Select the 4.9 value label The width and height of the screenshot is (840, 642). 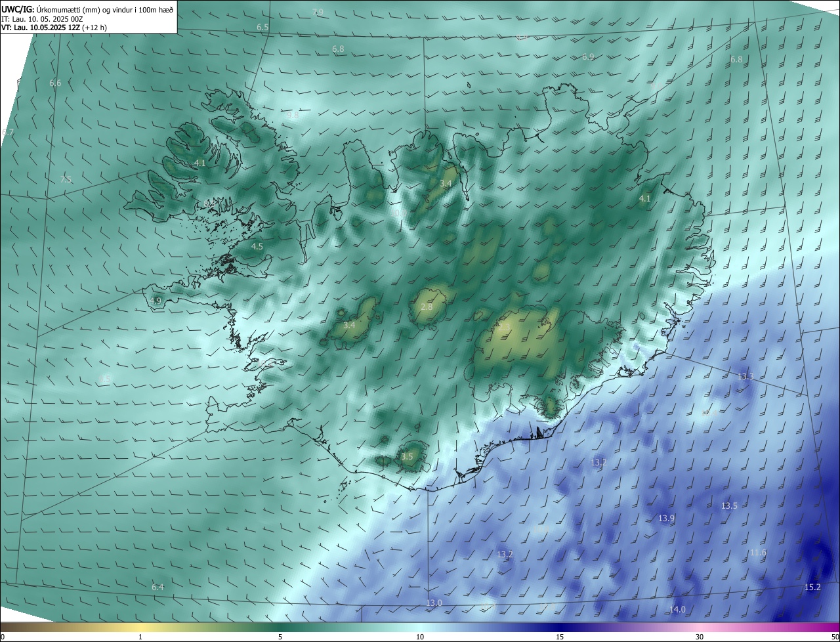[156, 301]
